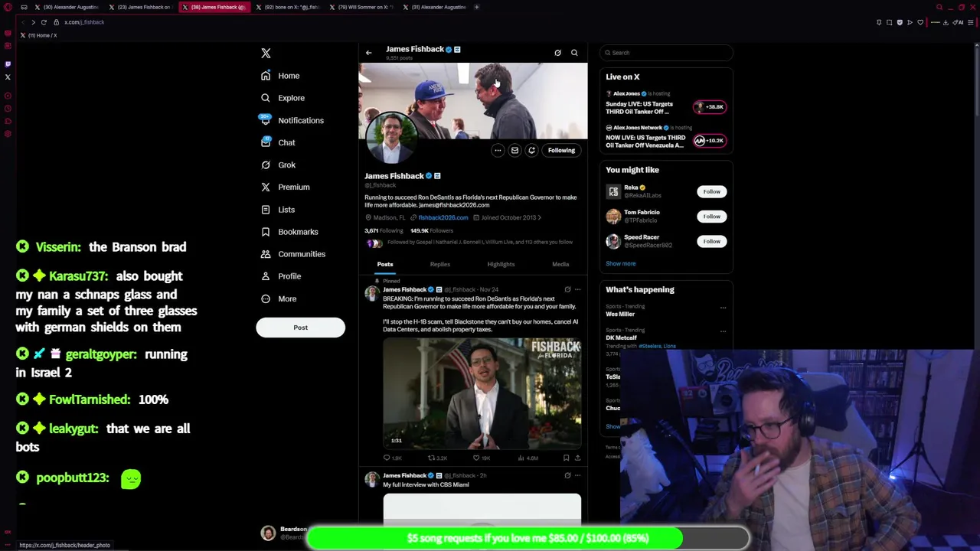The width and height of the screenshot is (980, 551).
Task: Open the followers-you-know list link
Action: point(479,243)
